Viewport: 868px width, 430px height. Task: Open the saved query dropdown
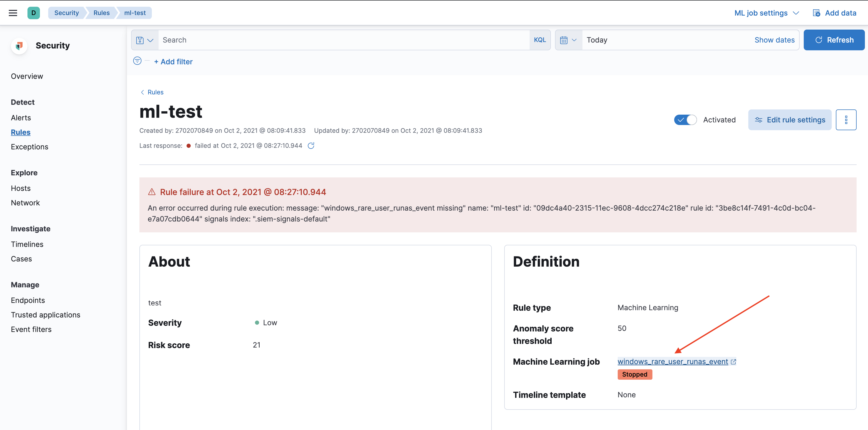[145, 40]
